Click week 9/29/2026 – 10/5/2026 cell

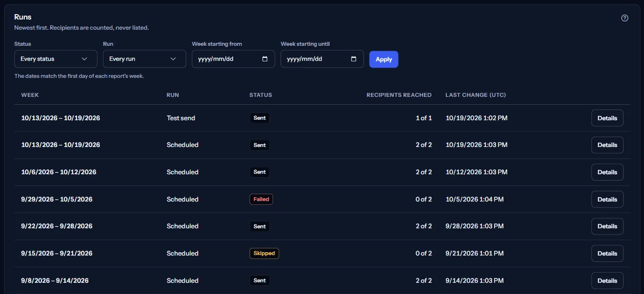coord(57,199)
